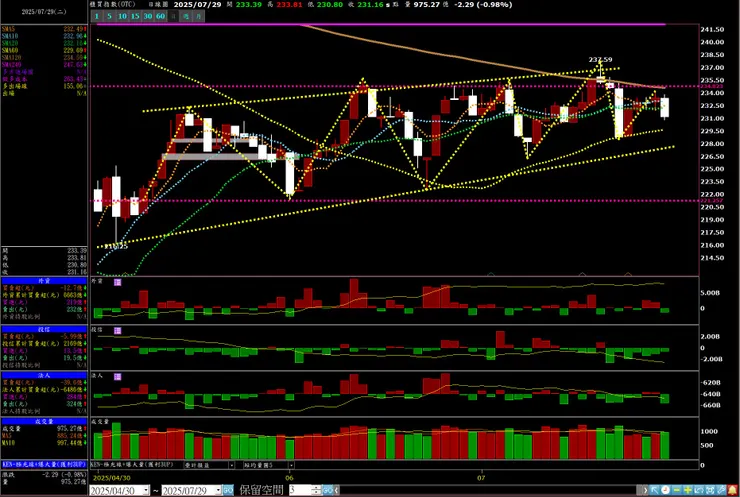The width and height of the screenshot is (740, 497).
Task: Click the 237.59 high price label
Action: coord(600,59)
